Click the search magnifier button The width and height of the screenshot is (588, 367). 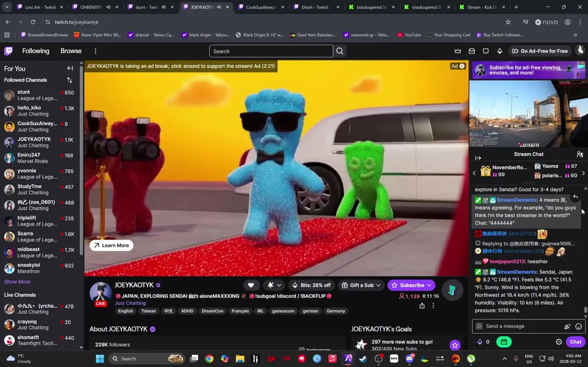coord(340,51)
